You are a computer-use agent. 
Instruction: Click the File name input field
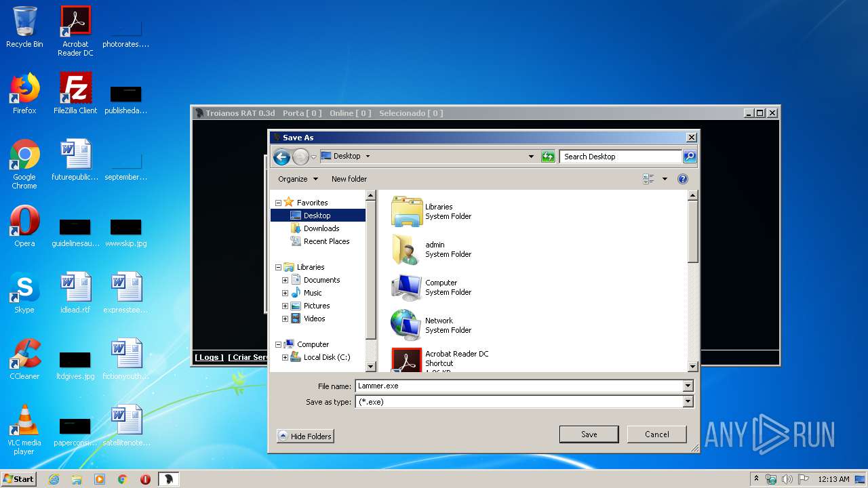(519, 386)
